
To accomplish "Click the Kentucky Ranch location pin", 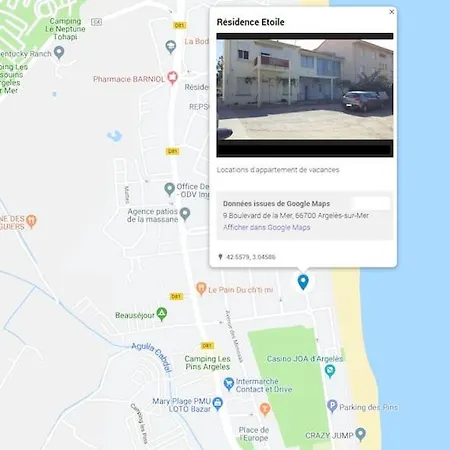I will [x=59, y=52].
